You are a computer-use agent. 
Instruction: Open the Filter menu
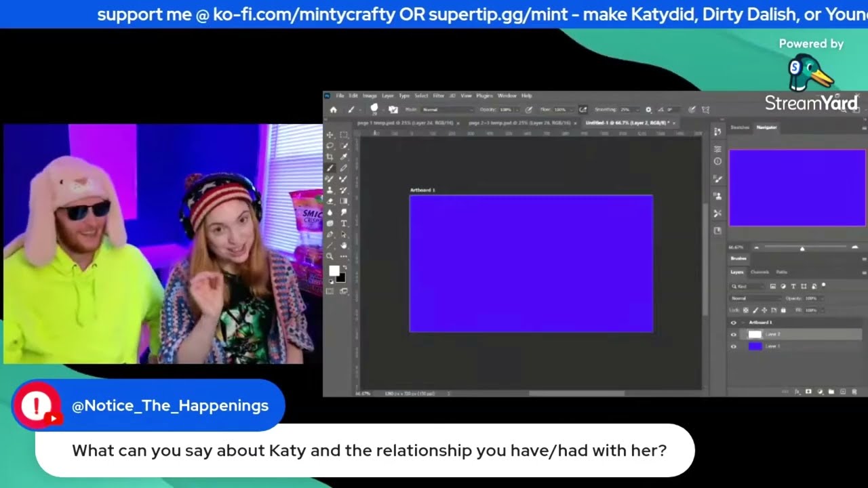click(x=438, y=96)
